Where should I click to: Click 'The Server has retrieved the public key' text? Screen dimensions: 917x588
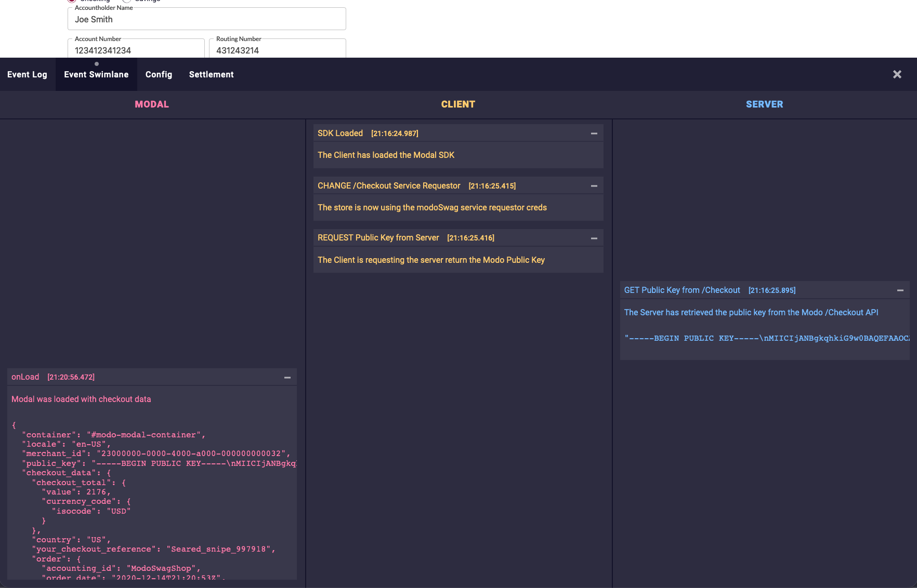pos(751,313)
